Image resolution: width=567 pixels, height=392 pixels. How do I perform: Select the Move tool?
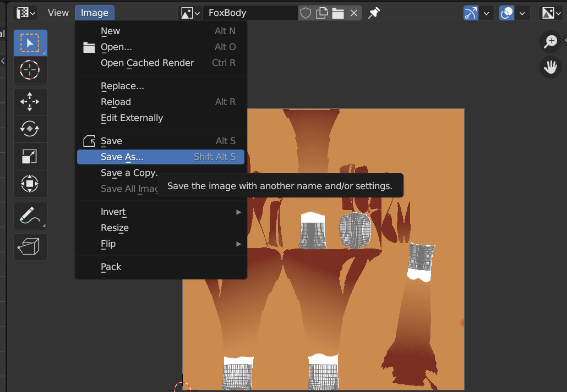click(30, 102)
